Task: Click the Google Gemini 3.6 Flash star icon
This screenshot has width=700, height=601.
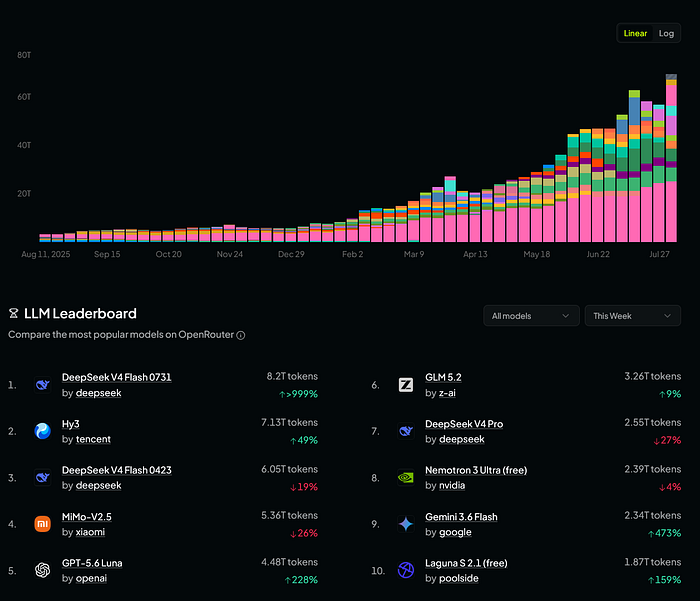Action: click(x=406, y=524)
